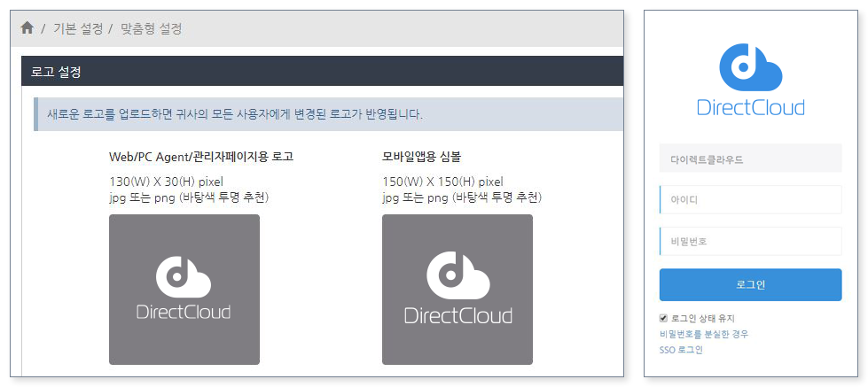Open the 기본 설정 breadcrumb link
This screenshot has height=387, width=868.
[x=78, y=28]
